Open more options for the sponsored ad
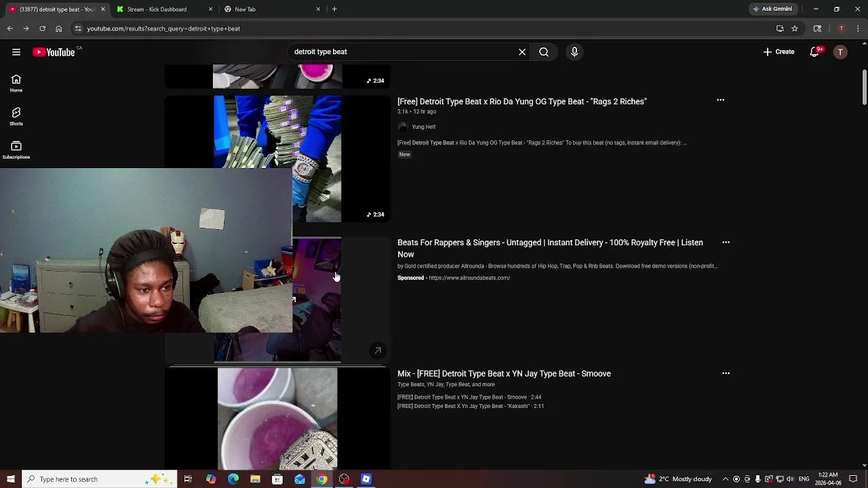 tap(726, 242)
